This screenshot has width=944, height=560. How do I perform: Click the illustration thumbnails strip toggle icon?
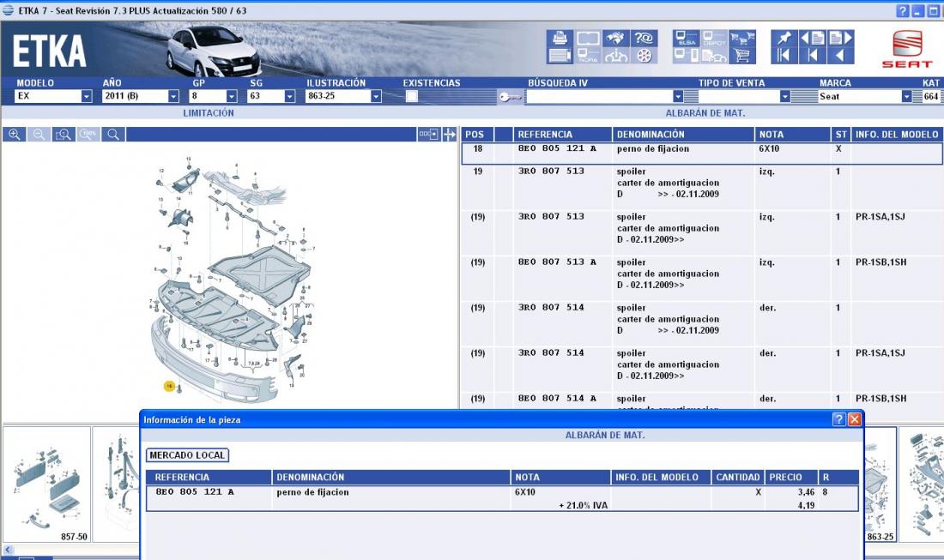point(429,134)
